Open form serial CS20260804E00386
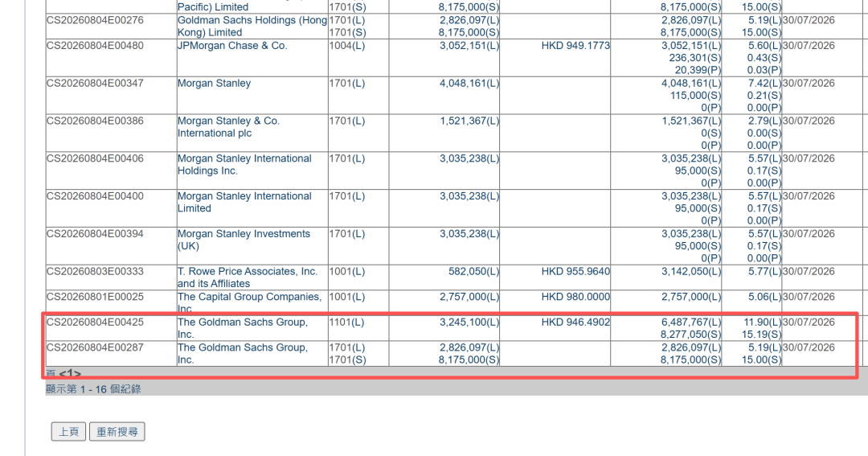This screenshot has width=868, height=456. point(95,121)
